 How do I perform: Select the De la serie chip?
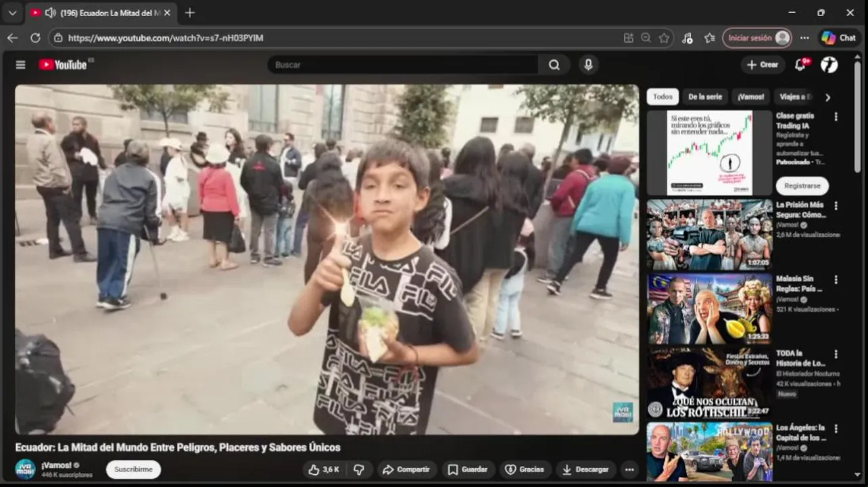705,97
